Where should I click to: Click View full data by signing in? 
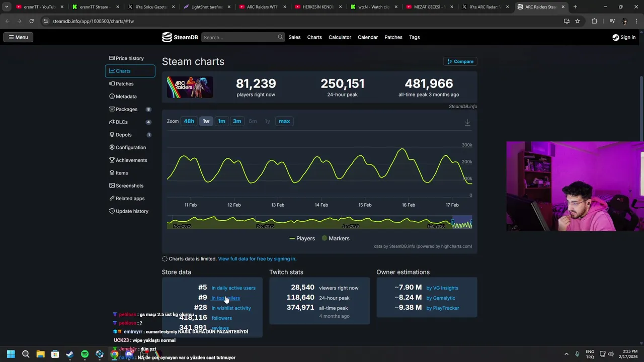(257, 259)
